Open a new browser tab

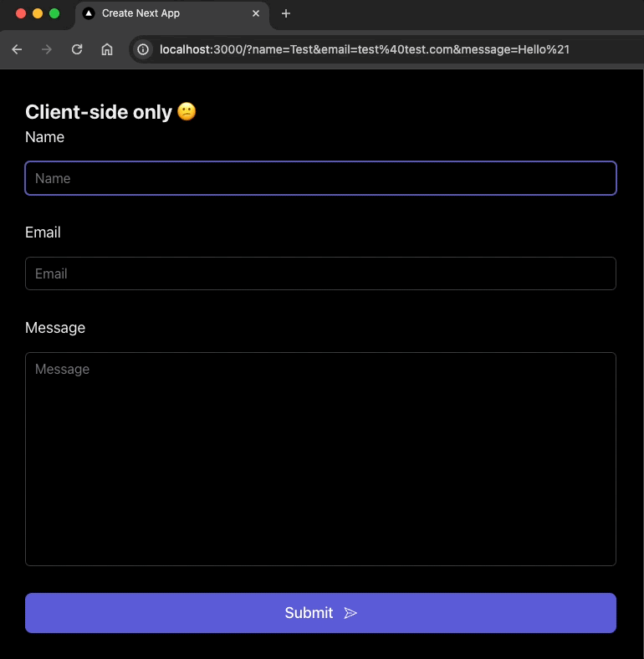pos(286,13)
